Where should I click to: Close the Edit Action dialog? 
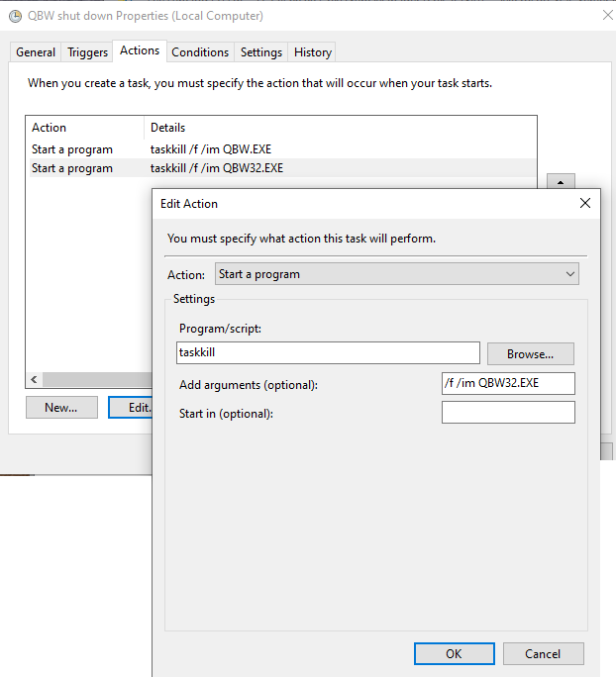pyautogui.click(x=584, y=203)
